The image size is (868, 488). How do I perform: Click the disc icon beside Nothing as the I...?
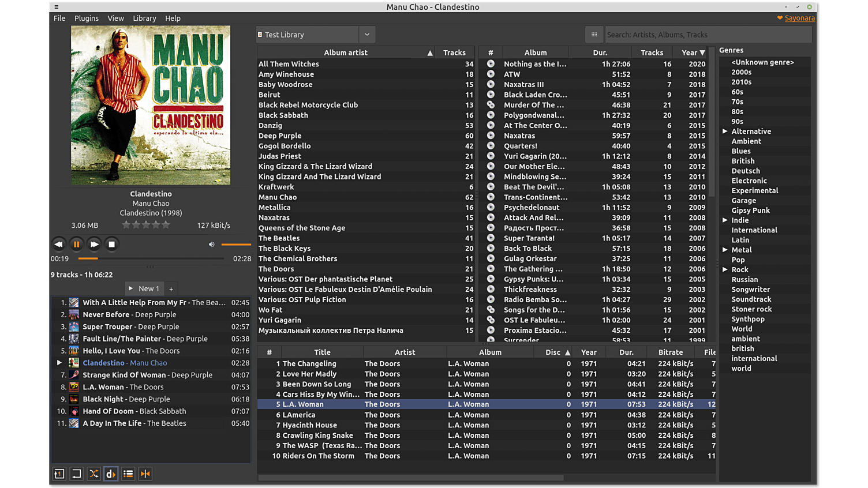(491, 64)
